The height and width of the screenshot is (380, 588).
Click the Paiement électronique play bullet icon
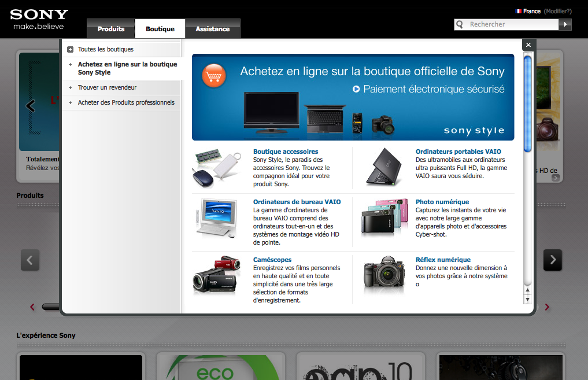(356, 89)
